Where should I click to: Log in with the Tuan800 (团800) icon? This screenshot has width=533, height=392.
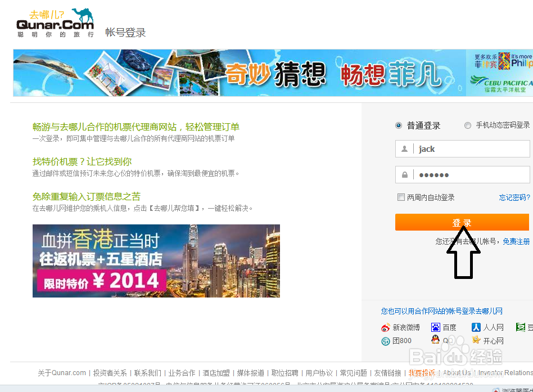[x=386, y=341]
